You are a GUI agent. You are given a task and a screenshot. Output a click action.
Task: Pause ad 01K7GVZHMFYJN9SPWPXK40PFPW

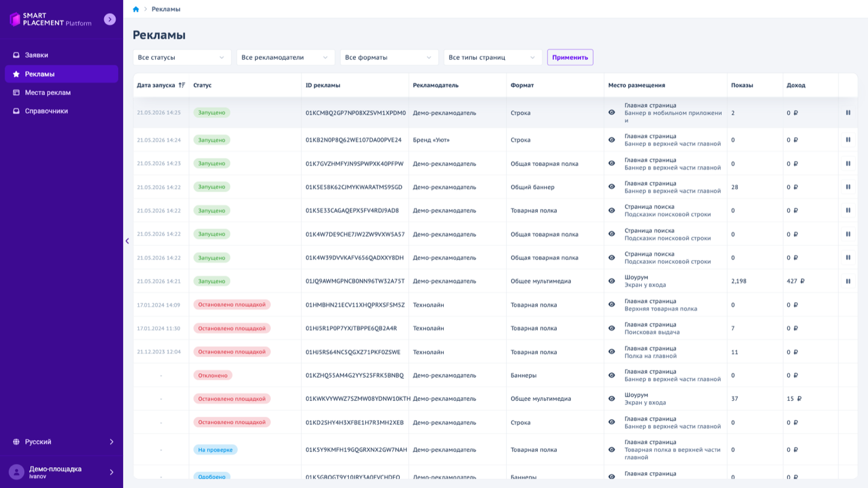click(848, 163)
